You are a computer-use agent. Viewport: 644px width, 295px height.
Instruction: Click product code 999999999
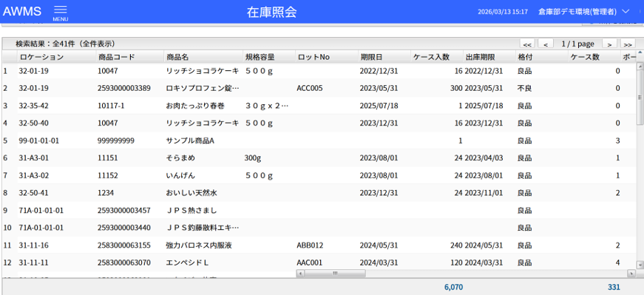116,140
